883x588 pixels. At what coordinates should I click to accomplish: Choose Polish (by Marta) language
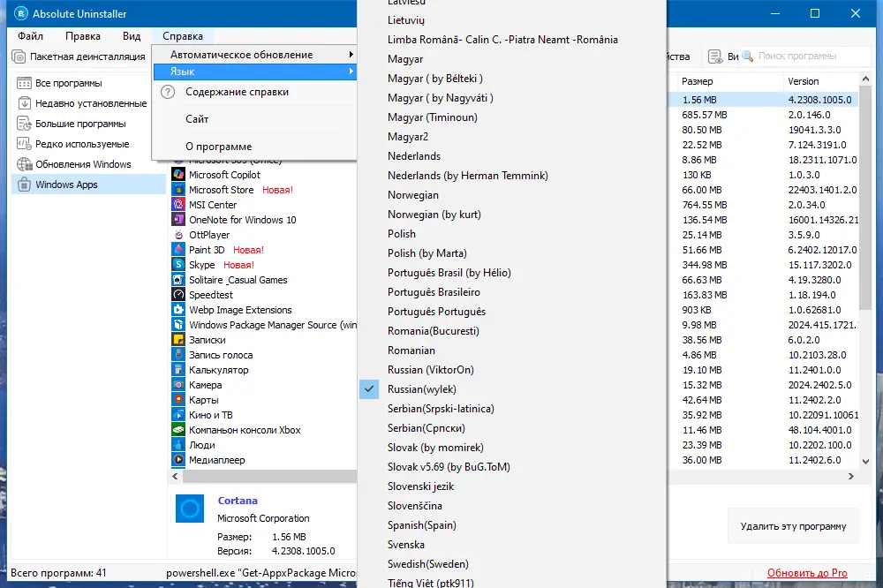click(426, 253)
